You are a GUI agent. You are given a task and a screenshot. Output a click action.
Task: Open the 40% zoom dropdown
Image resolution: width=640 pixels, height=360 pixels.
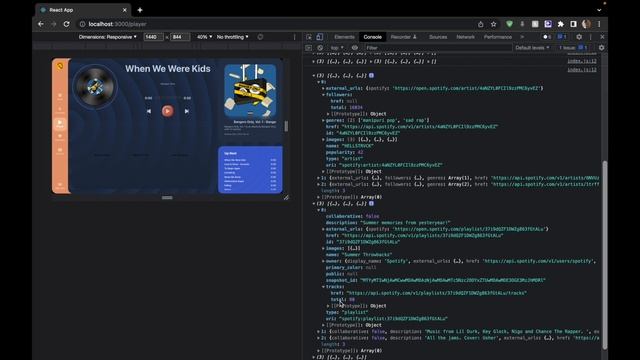[204, 37]
